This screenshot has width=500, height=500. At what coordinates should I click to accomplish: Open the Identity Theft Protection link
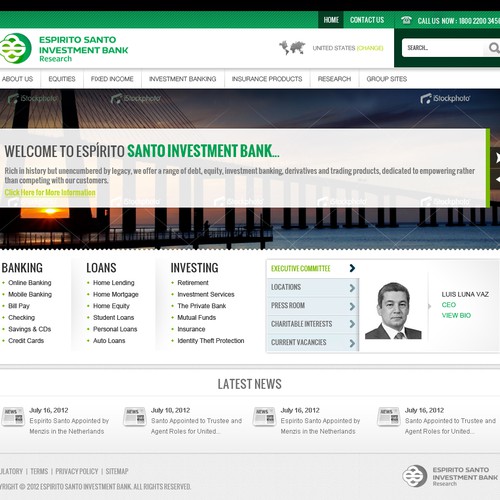tap(211, 341)
